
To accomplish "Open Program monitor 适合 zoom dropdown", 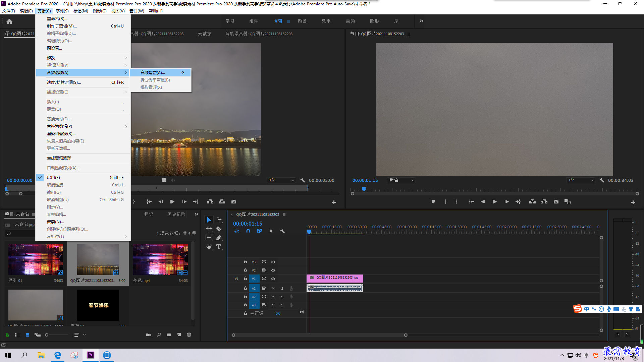I will (x=401, y=180).
